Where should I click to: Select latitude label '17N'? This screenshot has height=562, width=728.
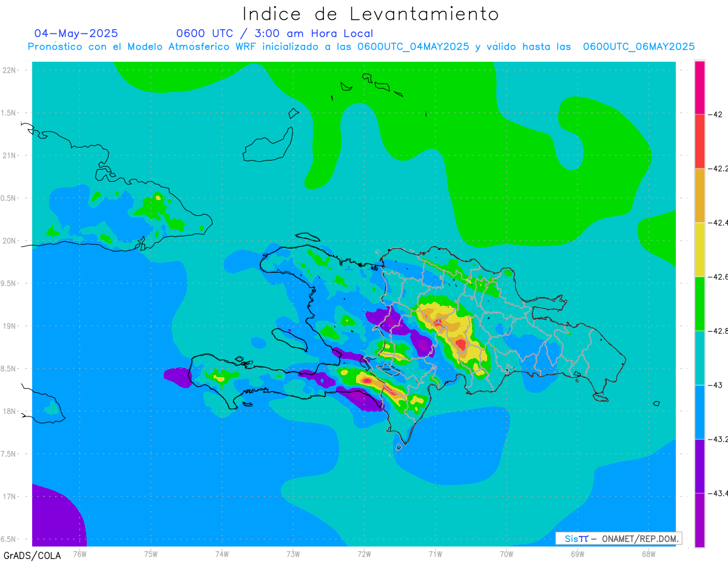click(x=10, y=497)
